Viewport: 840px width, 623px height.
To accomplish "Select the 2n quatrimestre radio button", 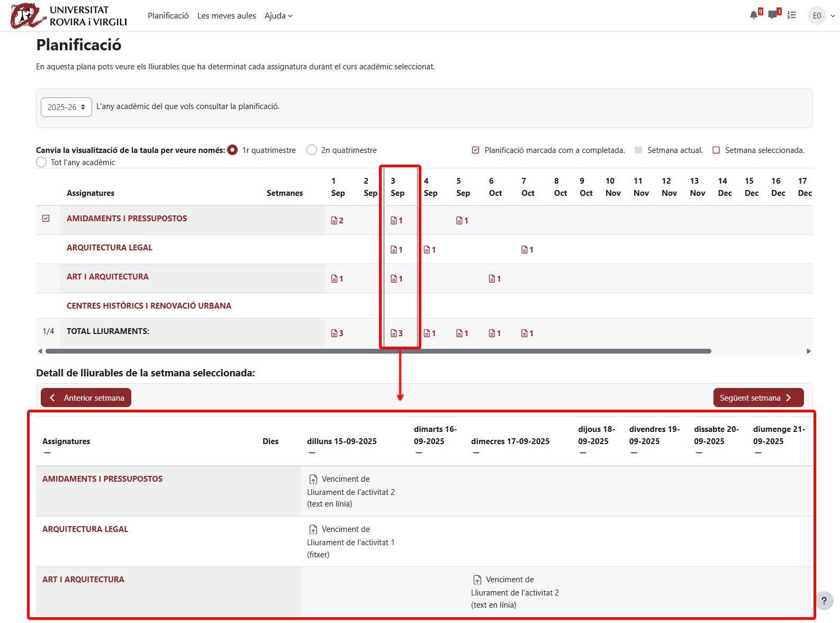I will (x=312, y=150).
